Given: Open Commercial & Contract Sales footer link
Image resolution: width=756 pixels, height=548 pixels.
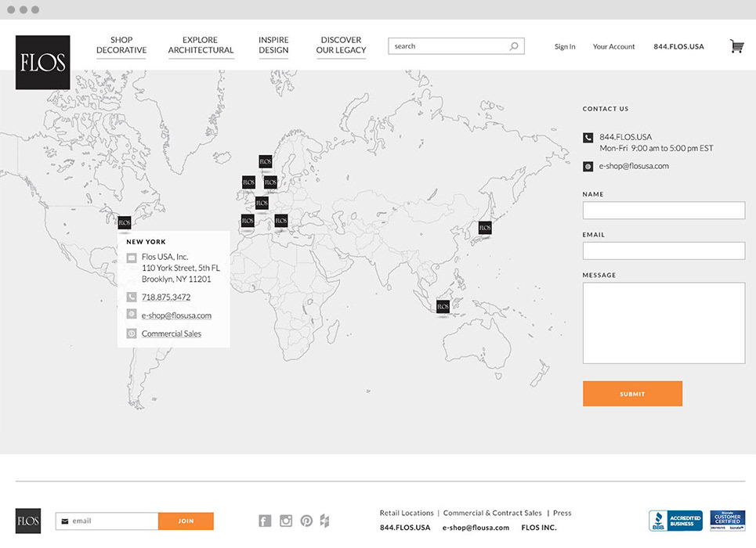Looking at the screenshot, I should pyautogui.click(x=492, y=514).
